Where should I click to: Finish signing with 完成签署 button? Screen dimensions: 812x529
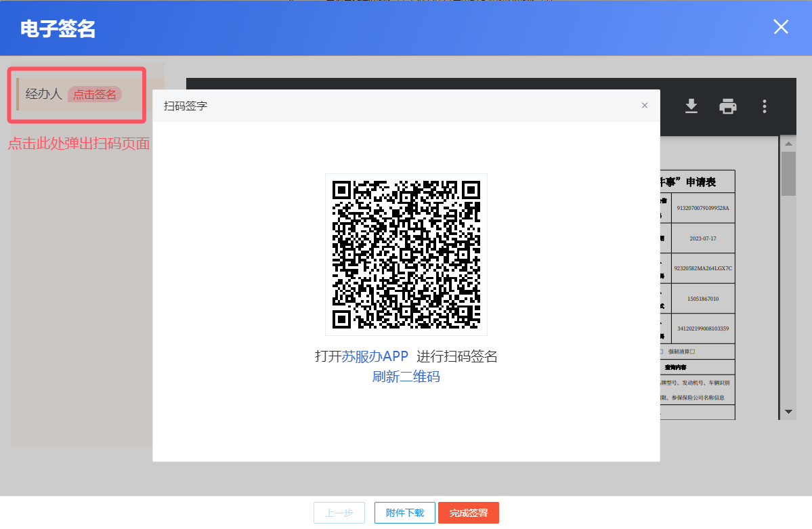(x=468, y=513)
